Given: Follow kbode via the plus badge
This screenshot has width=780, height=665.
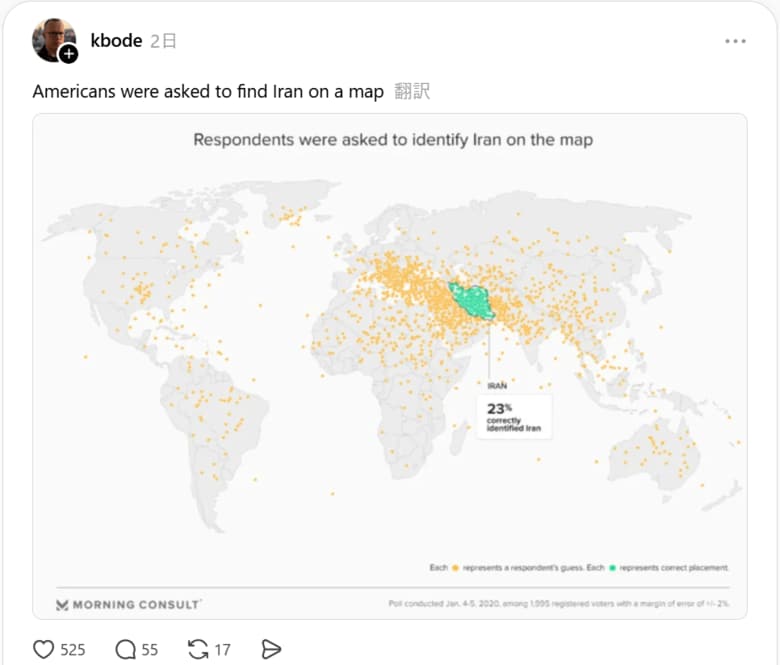Looking at the screenshot, I should click(68, 54).
